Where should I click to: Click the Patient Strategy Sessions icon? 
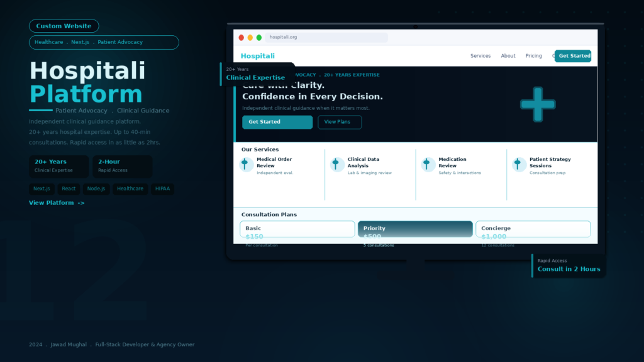(519, 165)
